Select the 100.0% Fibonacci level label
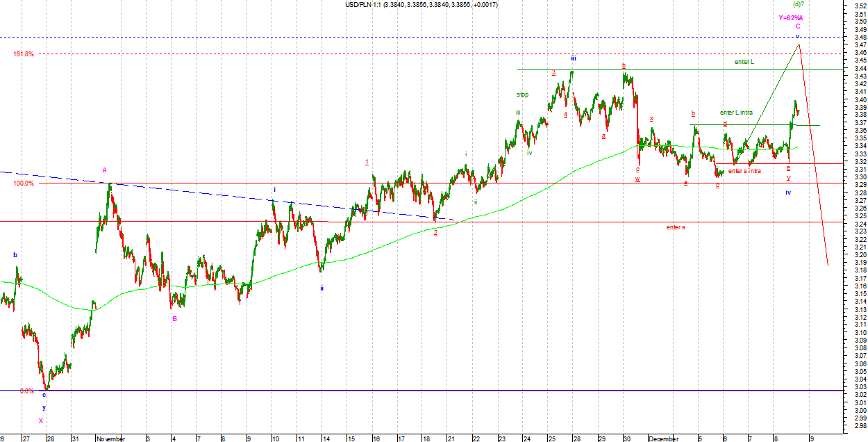Viewport: 868px width, 442px height. click(x=23, y=183)
